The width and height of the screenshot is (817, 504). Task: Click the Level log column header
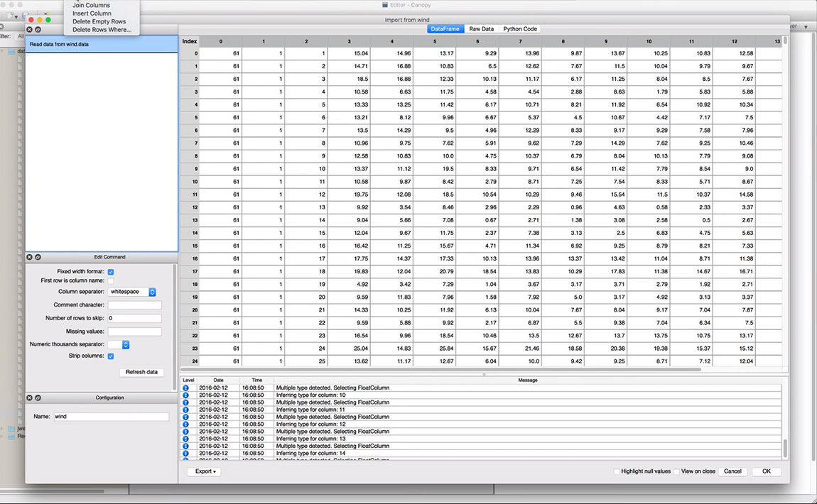tap(188, 380)
